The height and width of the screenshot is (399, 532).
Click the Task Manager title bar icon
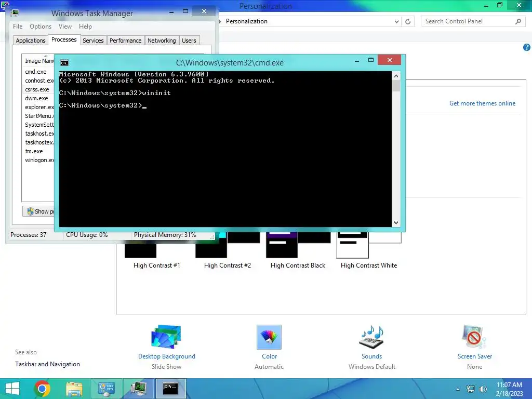point(15,13)
